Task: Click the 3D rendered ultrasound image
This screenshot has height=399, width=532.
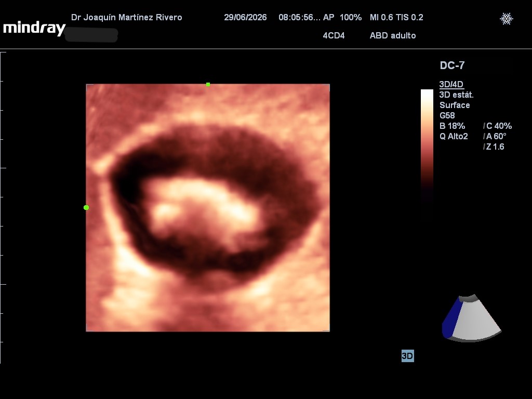Action: [x=208, y=208]
